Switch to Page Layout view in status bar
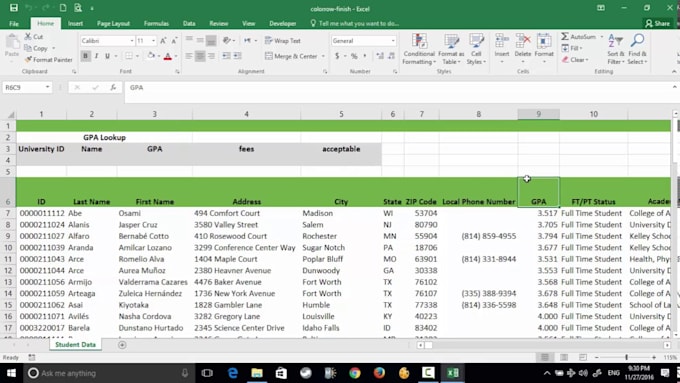This screenshot has width=680, height=383. coord(564,357)
